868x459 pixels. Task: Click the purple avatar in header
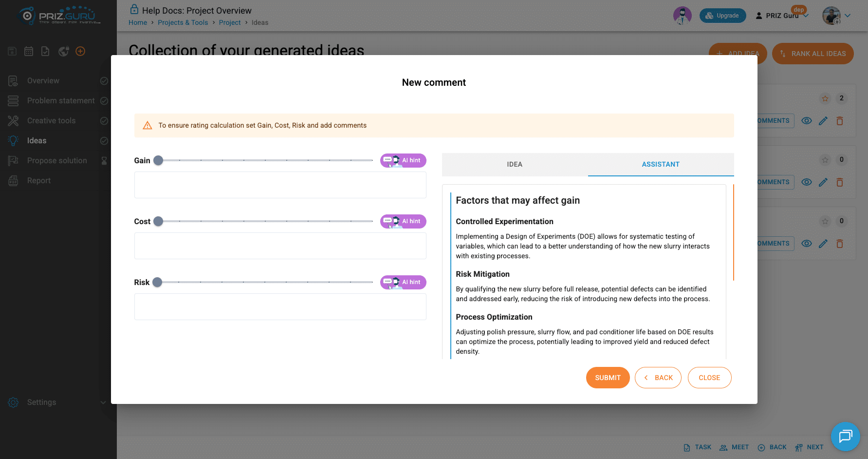(682, 16)
